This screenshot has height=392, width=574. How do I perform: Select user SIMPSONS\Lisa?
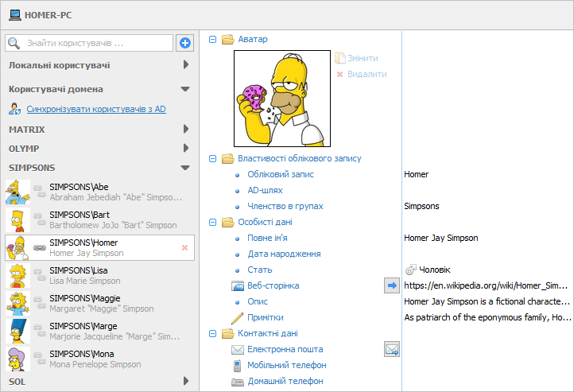pyautogui.click(x=99, y=275)
